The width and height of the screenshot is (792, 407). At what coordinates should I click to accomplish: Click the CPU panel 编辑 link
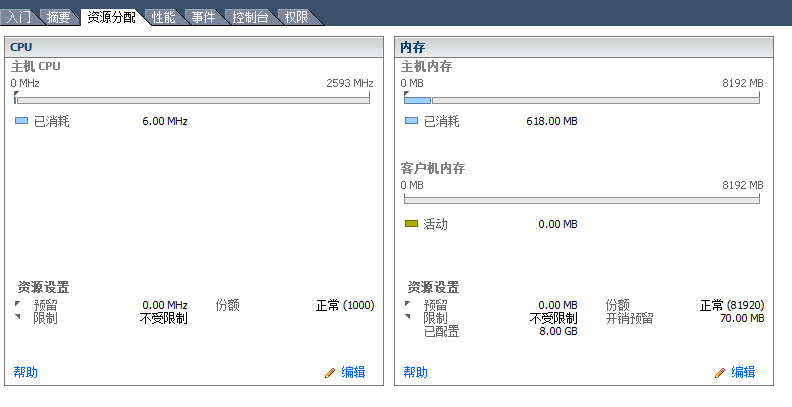[x=353, y=373]
